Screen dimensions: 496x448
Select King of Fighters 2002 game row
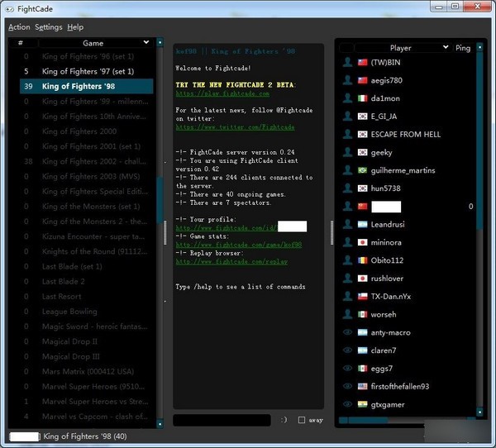86,162
